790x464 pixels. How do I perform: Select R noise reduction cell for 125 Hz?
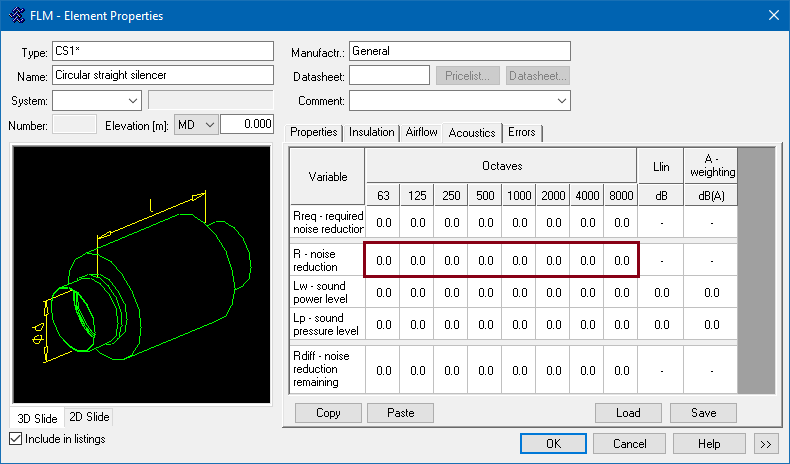pyautogui.click(x=418, y=260)
